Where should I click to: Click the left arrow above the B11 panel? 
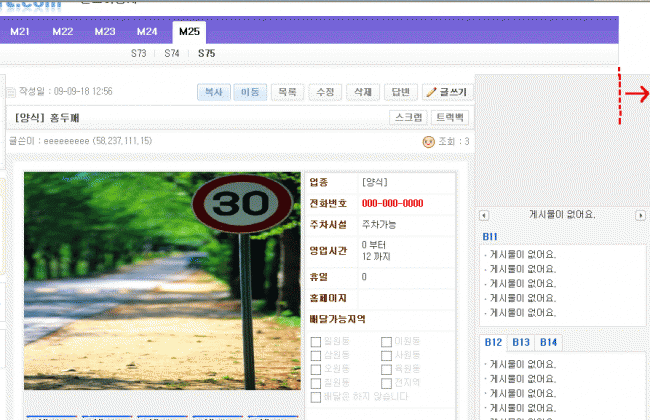pyautogui.click(x=484, y=215)
